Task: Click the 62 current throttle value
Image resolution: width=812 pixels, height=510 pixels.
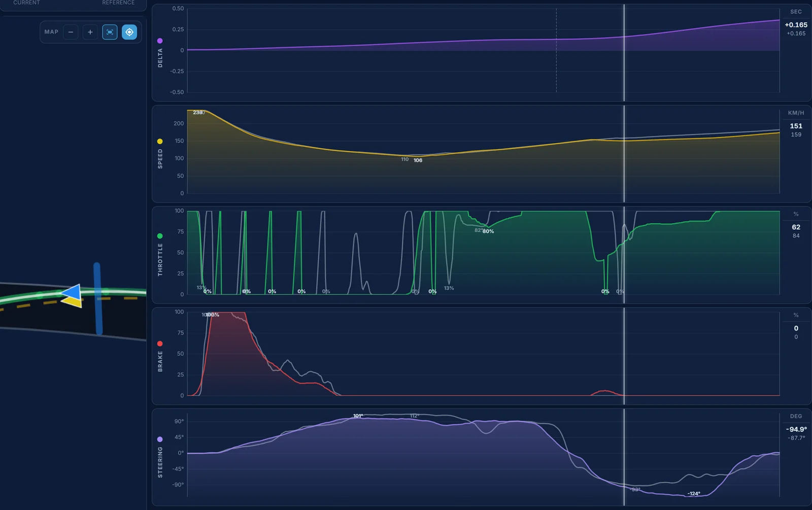Action: pyautogui.click(x=796, y=227)
